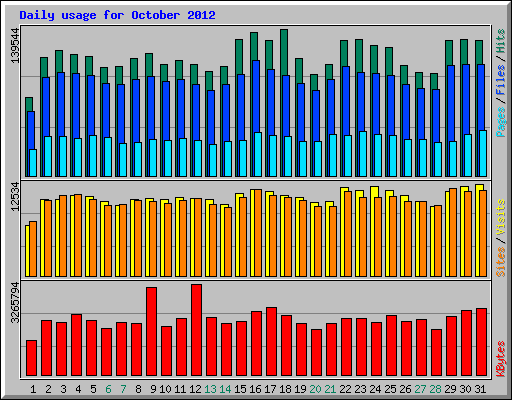Click the red KBytes bar for day 17
Image resolution: width=512 pixels, height=400 pixels.
pyautogui.click(x=271, y=342)
